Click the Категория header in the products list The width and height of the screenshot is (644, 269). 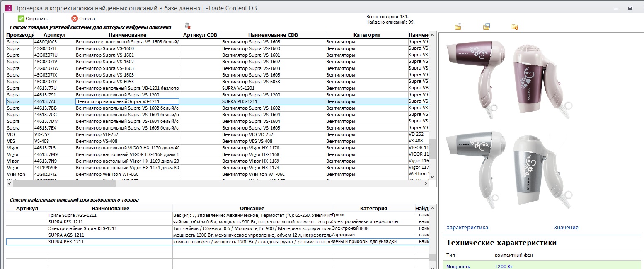click(x=366, y=35)
